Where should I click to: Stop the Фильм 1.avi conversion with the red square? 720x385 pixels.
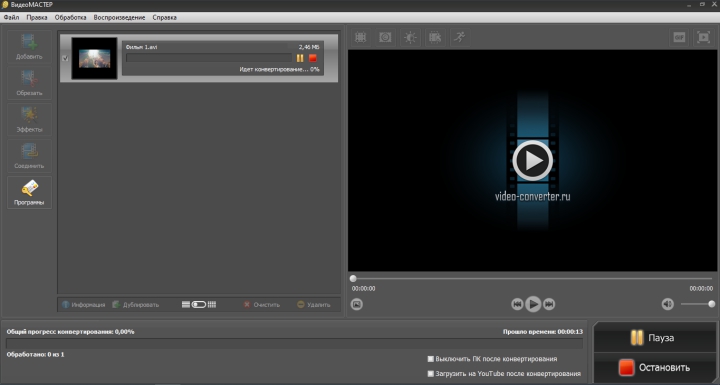click(313, 58)
